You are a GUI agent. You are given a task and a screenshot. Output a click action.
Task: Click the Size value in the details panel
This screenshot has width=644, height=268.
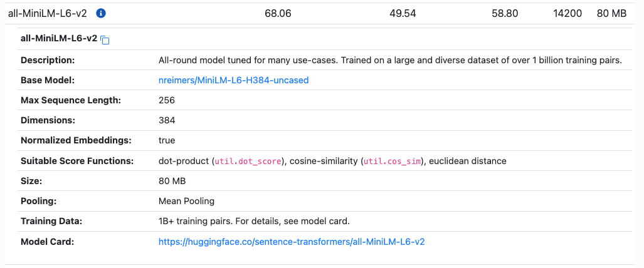point(172,181)
